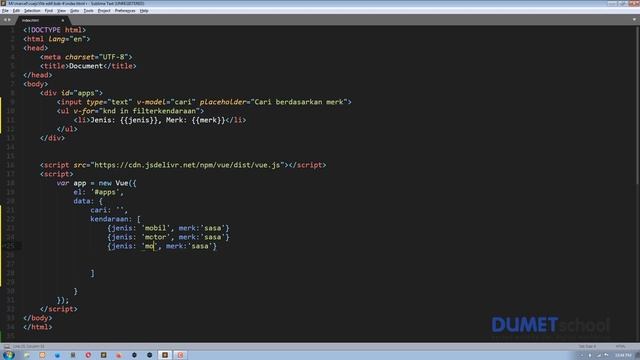Click the 'motor' string on line 24
The image size is (640, 360).
(x=155, y=237)
